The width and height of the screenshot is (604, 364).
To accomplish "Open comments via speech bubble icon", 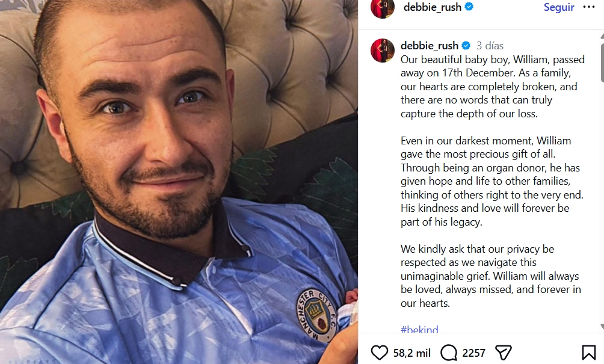I will [449, 353].
